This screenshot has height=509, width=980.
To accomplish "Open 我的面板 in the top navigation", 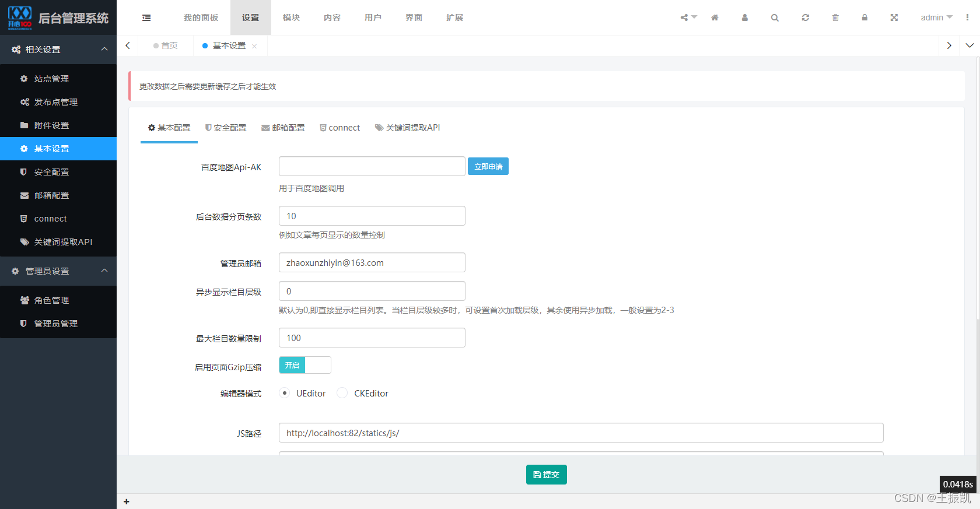I will [201, 17].
